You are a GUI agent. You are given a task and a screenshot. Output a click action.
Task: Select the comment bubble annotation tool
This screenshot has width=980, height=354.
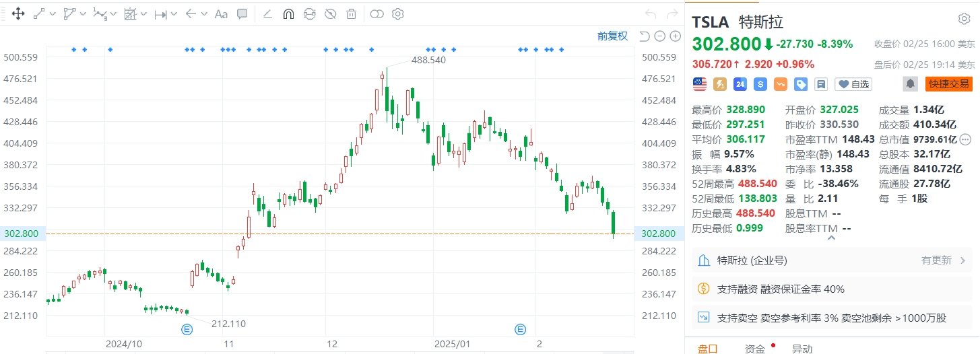(242, 13)
